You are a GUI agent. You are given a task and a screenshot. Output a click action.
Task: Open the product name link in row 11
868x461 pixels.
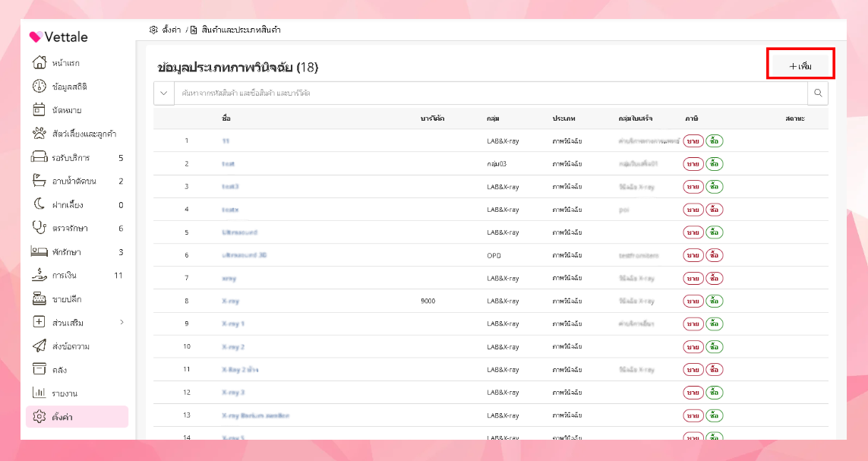point(240,370)
